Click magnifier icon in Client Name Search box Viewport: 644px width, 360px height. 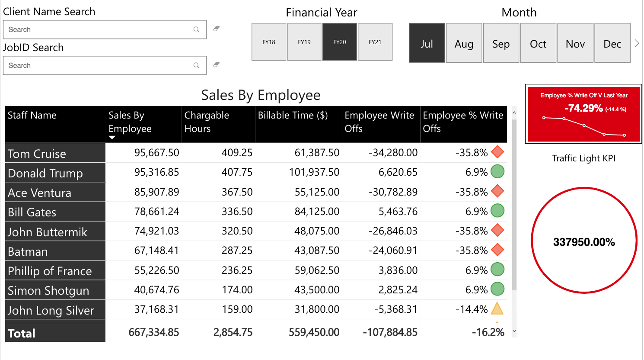coord(196,29)
